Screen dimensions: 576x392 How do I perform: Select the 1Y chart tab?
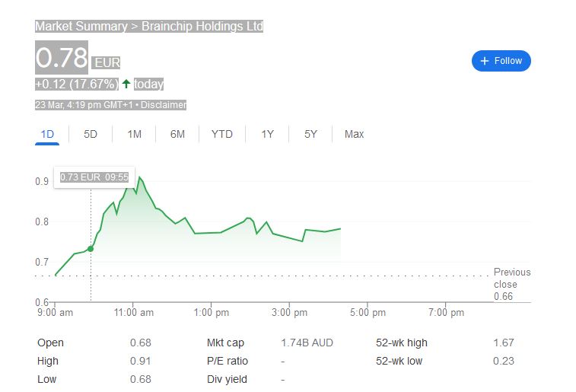point(267,135)
